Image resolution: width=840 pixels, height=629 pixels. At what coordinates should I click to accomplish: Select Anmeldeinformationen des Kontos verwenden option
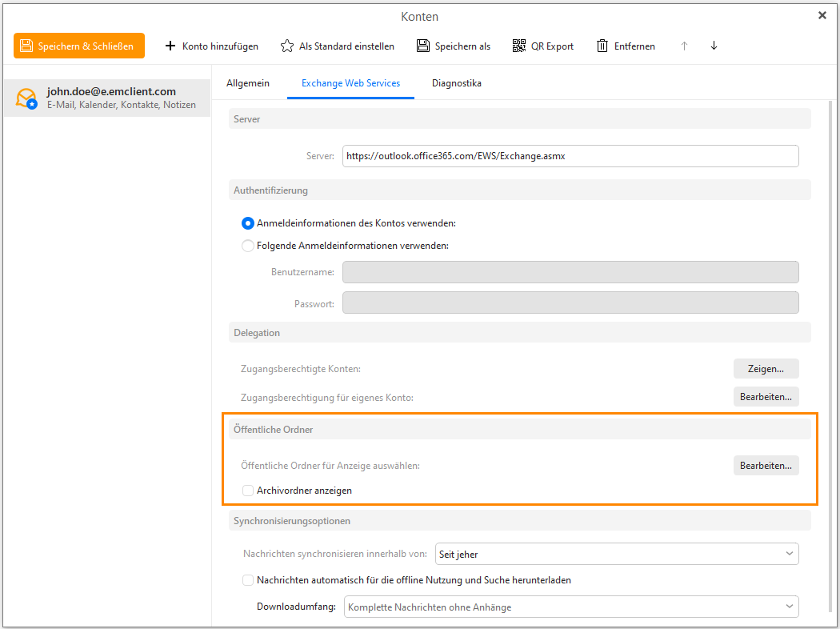coord(248,223)
